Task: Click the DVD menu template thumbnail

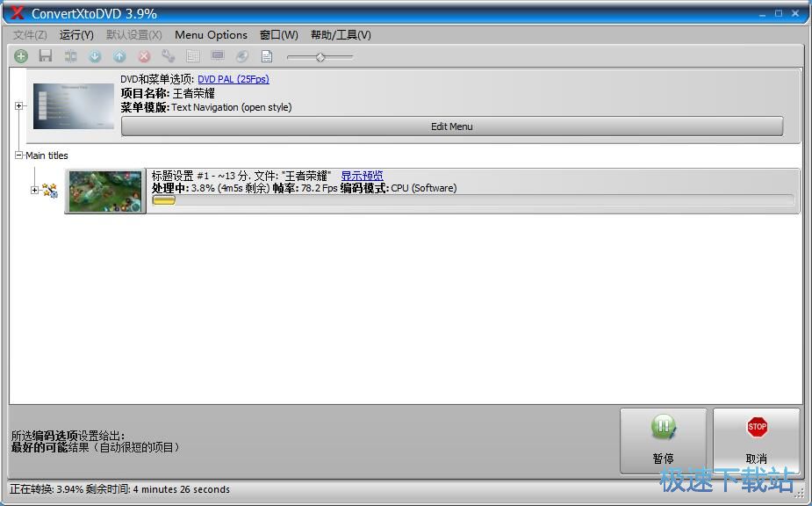Action: pyautogui.click(x=74, y=106)
